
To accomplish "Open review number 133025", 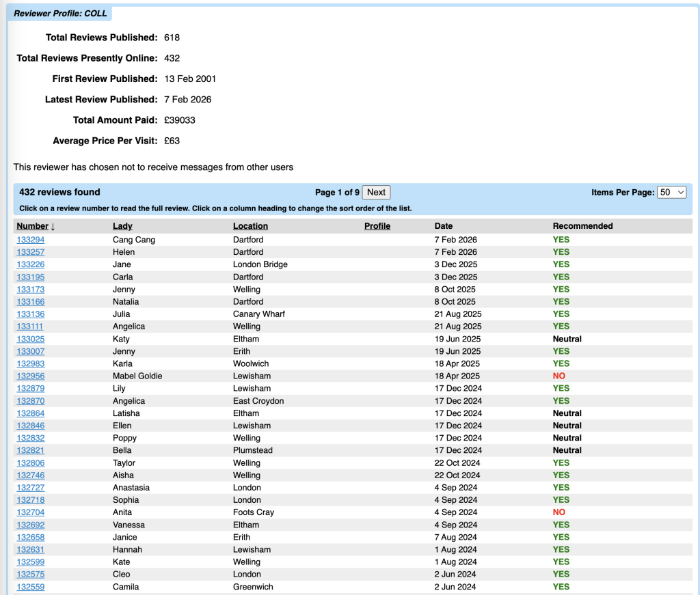I will point(31,339).
